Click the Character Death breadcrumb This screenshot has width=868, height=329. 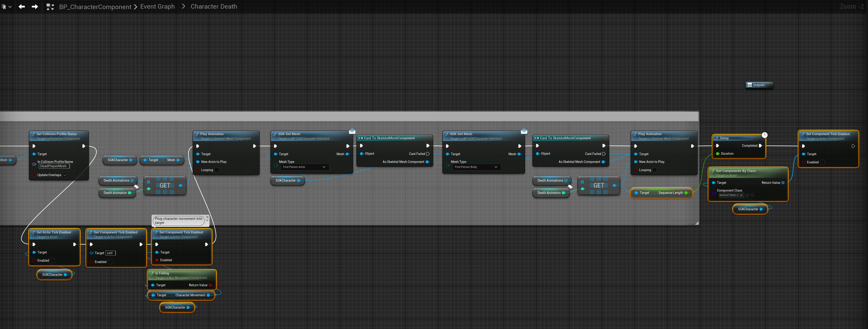[214, 6]
